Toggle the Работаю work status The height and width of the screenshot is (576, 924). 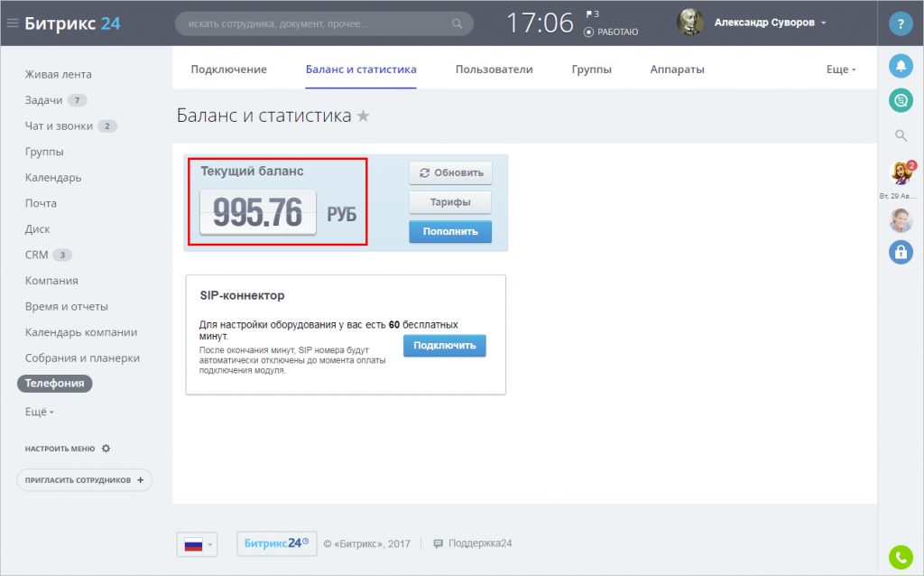click(611, 32)
